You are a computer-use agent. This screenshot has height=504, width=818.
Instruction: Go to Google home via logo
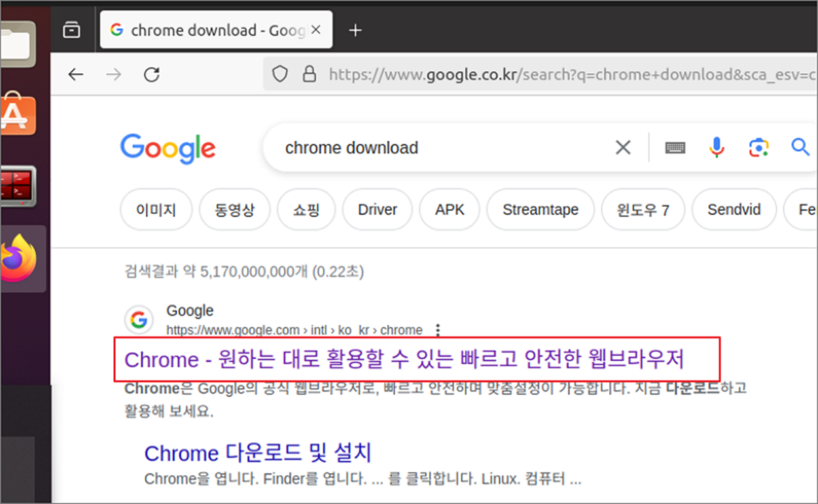[168, 149]
